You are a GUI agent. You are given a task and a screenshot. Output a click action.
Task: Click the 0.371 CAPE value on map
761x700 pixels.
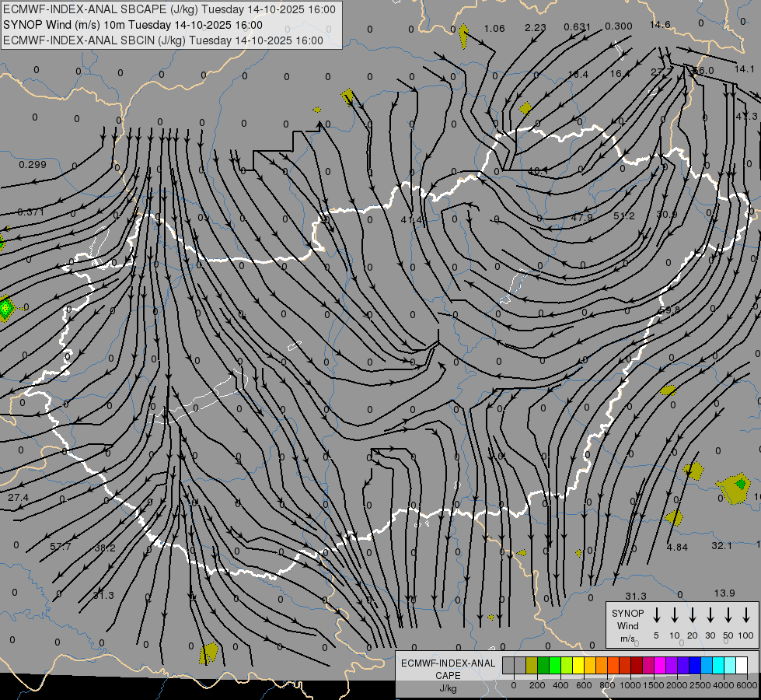pos(30,212)
